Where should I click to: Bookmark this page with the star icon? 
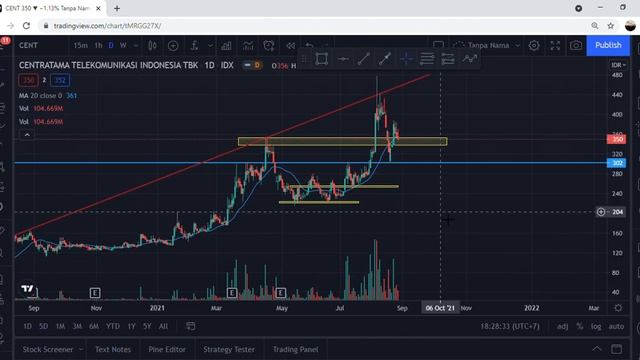click(x=611, y=26)
